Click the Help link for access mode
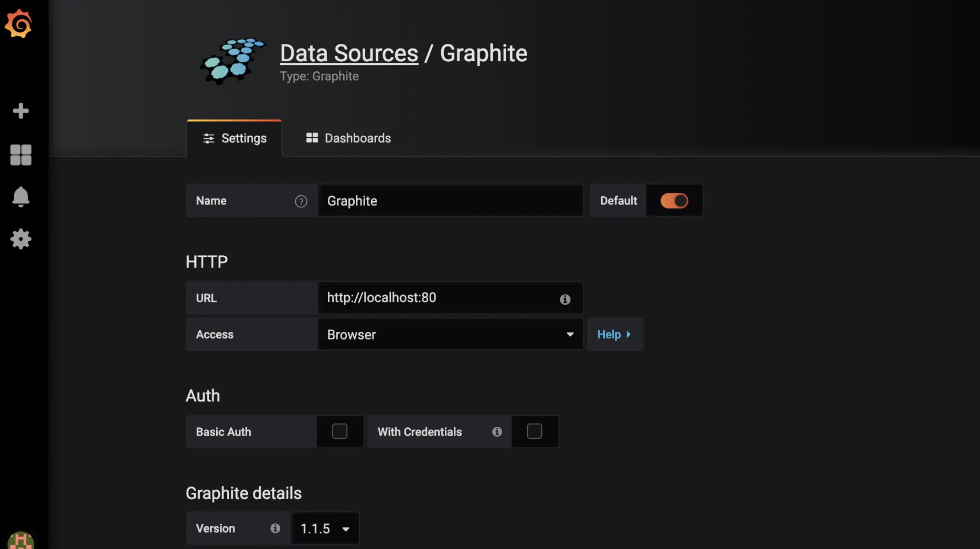 click(613, 335)
